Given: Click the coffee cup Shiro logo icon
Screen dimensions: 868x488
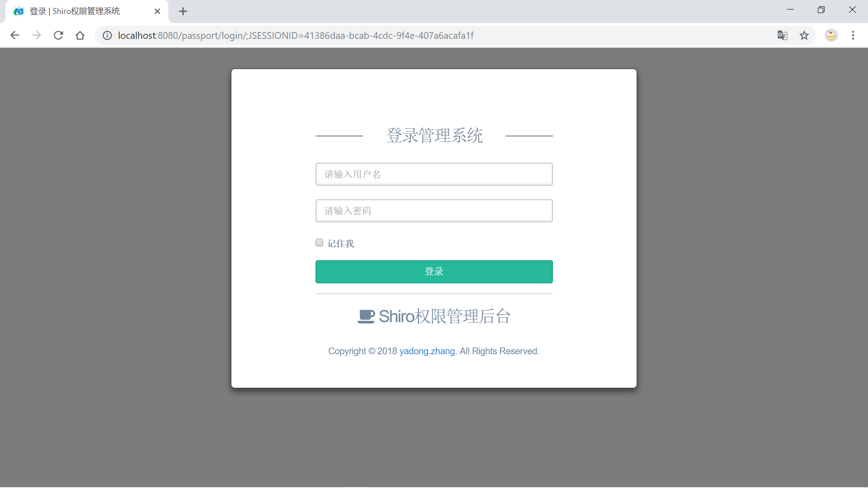Looking at the screenshot, I should (366, 316).
